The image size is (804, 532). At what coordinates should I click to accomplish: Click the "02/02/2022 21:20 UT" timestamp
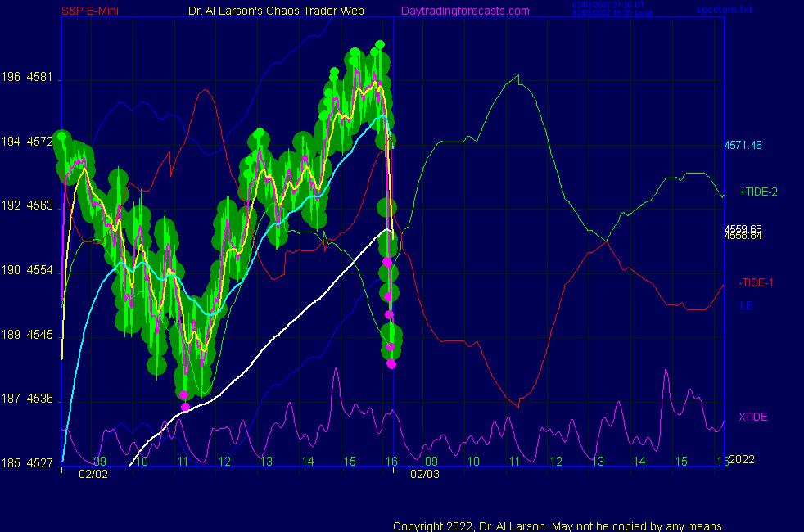[608, 5]
